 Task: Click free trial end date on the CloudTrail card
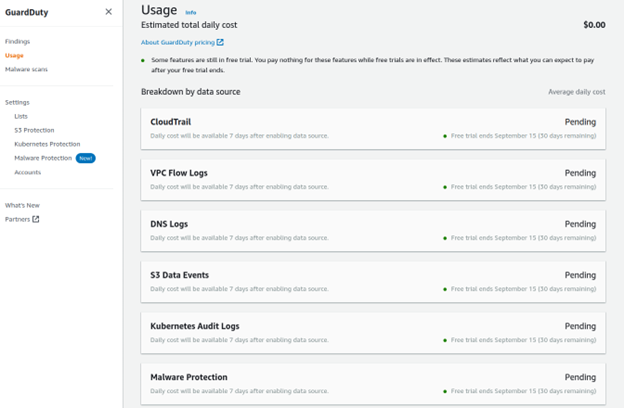pyautogui.click(x=523, y=136)
